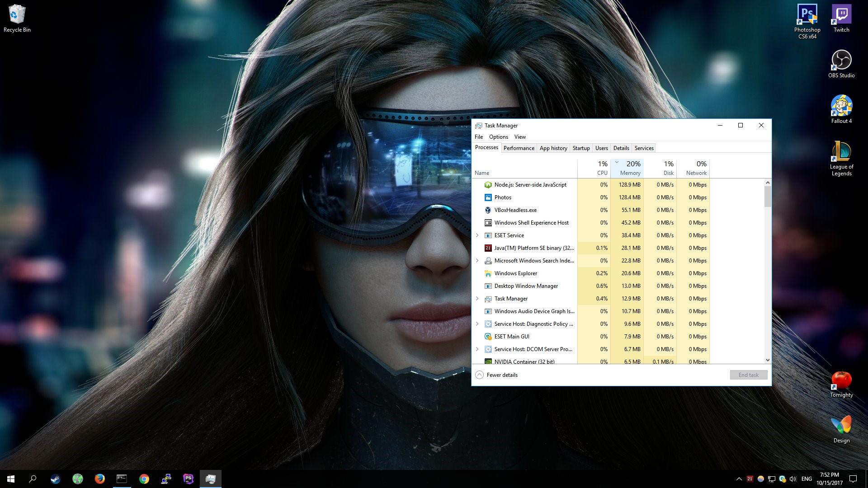Open the Twitch desktop shortcut

click(x=841, y=19)
